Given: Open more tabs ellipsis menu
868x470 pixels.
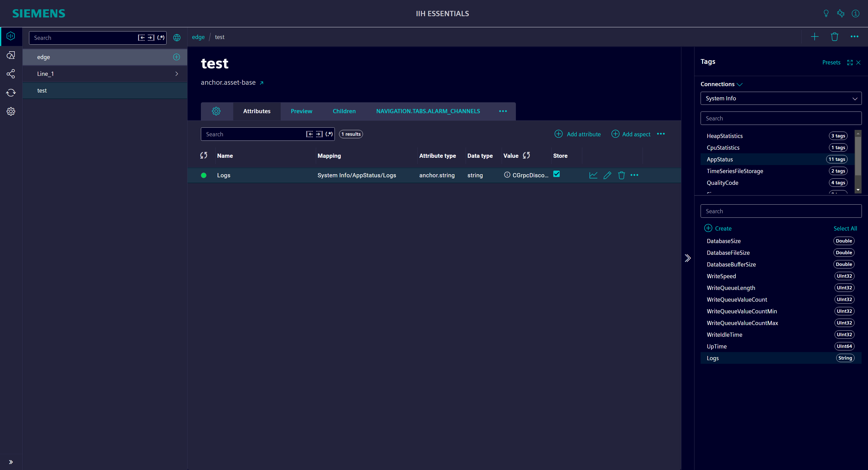Looking at the screenshot, I should point(503,111).
